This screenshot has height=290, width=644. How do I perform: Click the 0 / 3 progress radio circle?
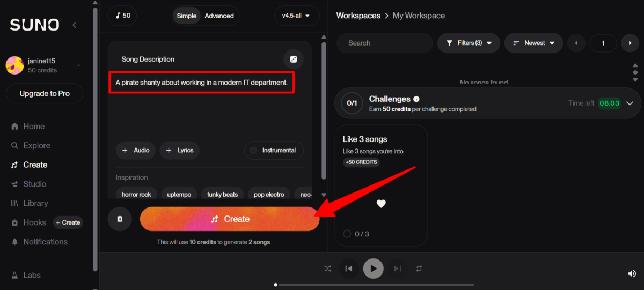[347, 234]
